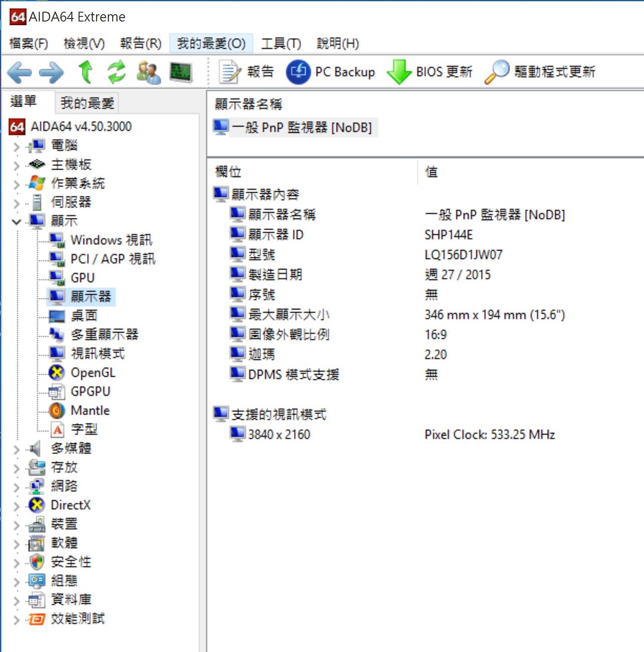Image resolution: width=644 pixels, height=652 pixels.
Task: Collapse the 顯示 tree node
Action: coord(17,222)
